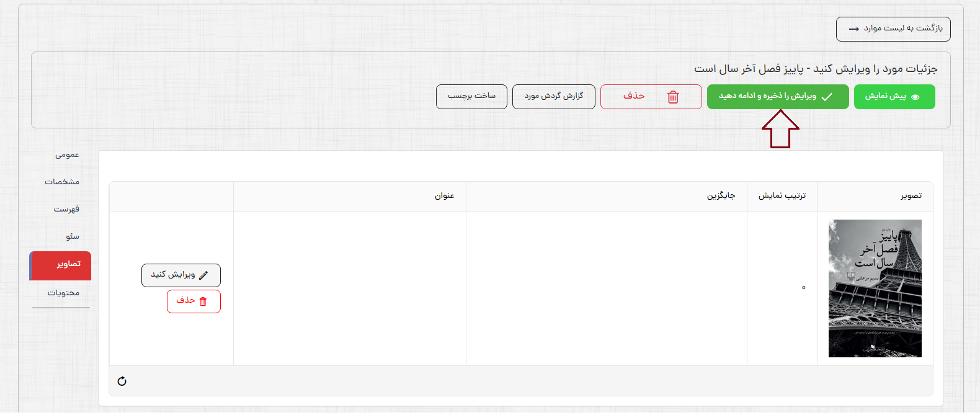Click the تصویر column header

click(911, 196)
